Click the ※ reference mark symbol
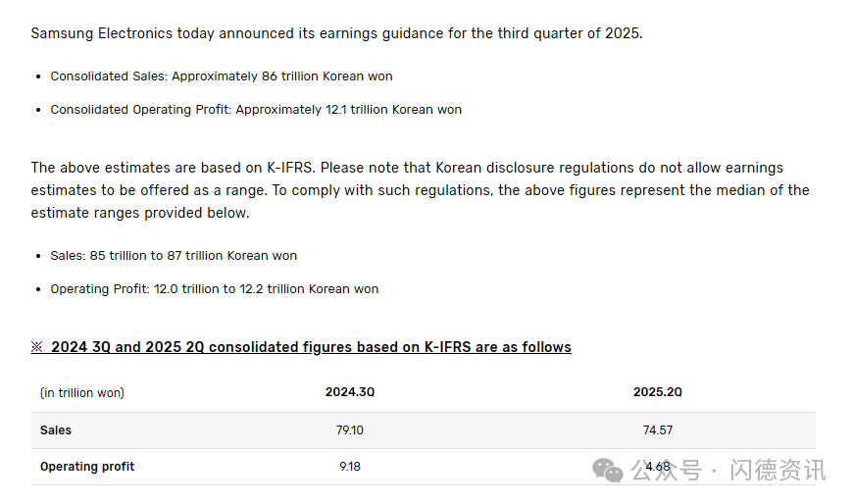 pyautogui.click(x=37, y=347)
